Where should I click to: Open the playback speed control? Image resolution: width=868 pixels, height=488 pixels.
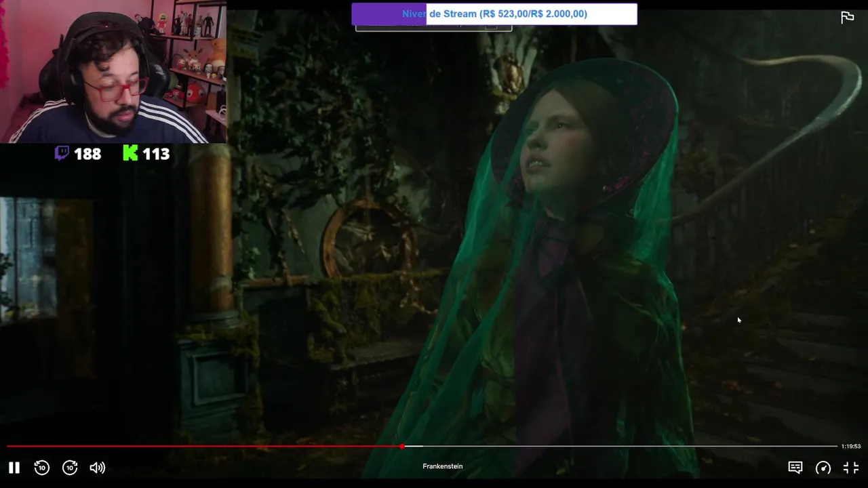[823, 468]
